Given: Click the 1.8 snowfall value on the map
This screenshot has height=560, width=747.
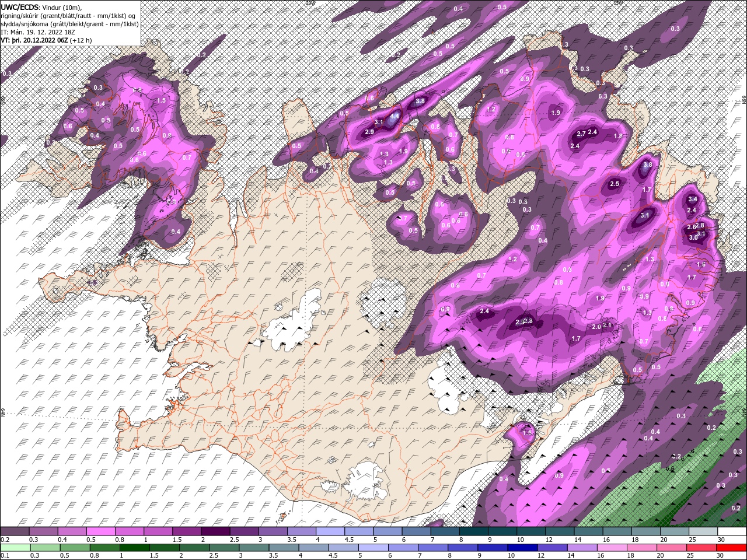Looking at the screenshot, I should (618, 135).
